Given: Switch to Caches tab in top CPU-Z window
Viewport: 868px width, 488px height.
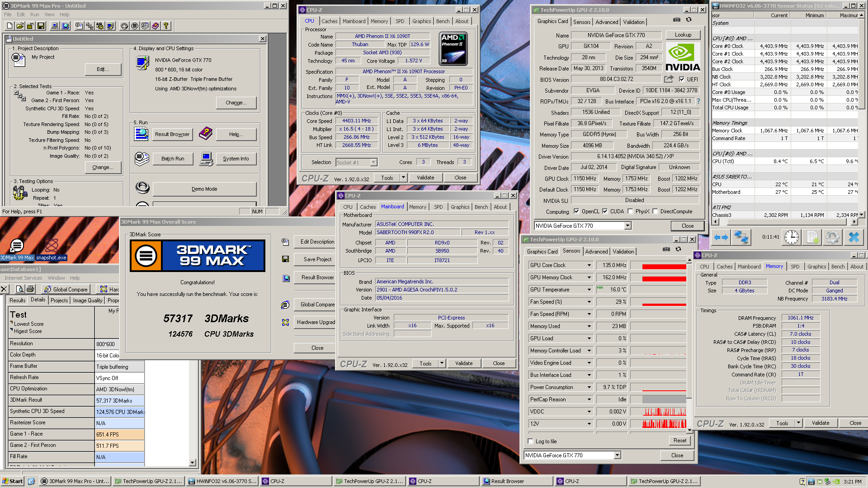Looking at the screenshot, I should tap(329, 21).
